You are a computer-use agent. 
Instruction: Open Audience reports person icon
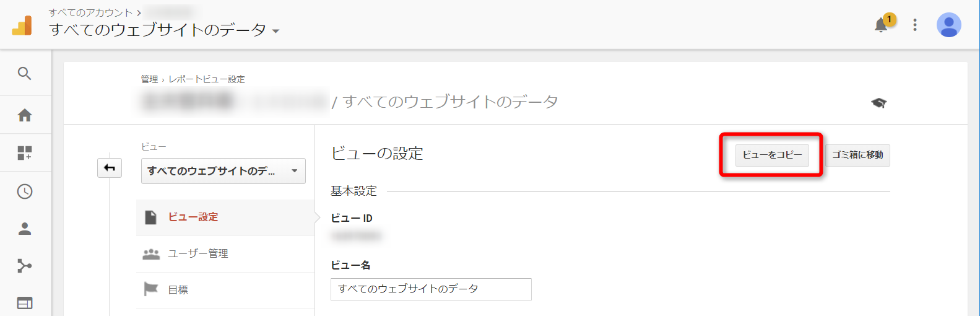tap(25, 229)
